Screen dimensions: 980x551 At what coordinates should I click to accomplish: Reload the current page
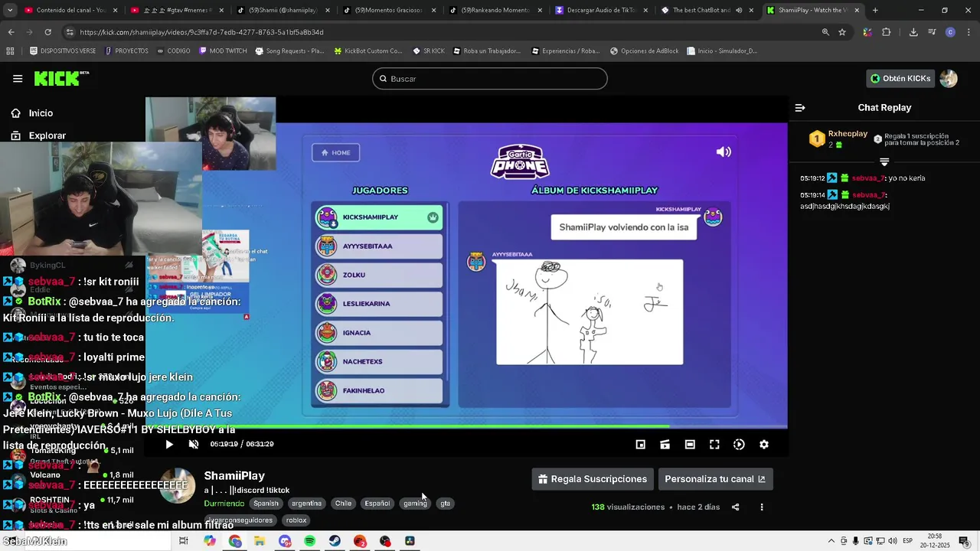point(47,32)
